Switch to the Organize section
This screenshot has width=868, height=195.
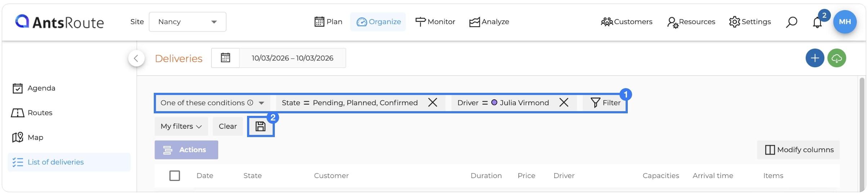[x=378, y=22]
